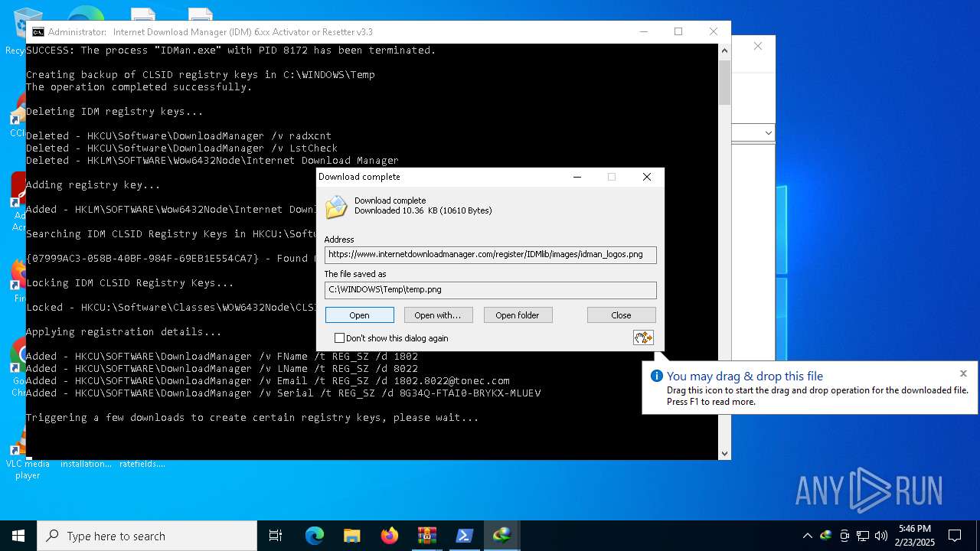Image resolution: width=980 pixels, height=551 pixels.
Task: Open File Explorer from taskbar
Action: tap(351, 536)
